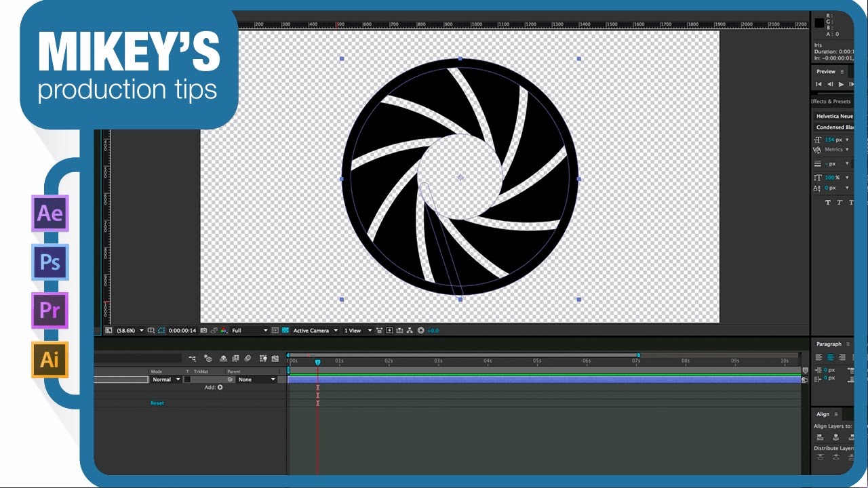Open the Timeline button icon in viewer
Image resolution: width=868 pixels, height=488 pixels.
pyautogui.click(x=399, y=330)
